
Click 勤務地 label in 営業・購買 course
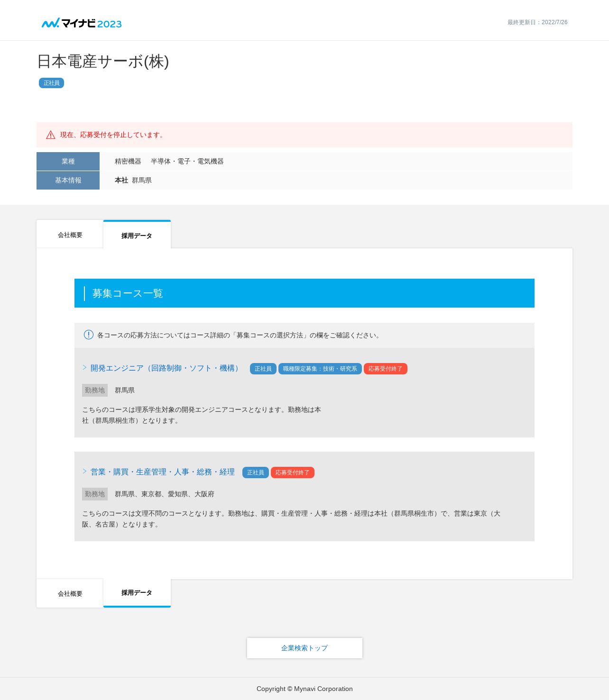(x=95, y=494)
